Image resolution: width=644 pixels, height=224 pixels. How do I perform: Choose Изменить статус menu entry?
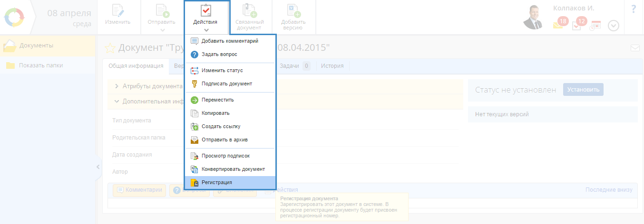pyautogui.click(x=230, y=71)
